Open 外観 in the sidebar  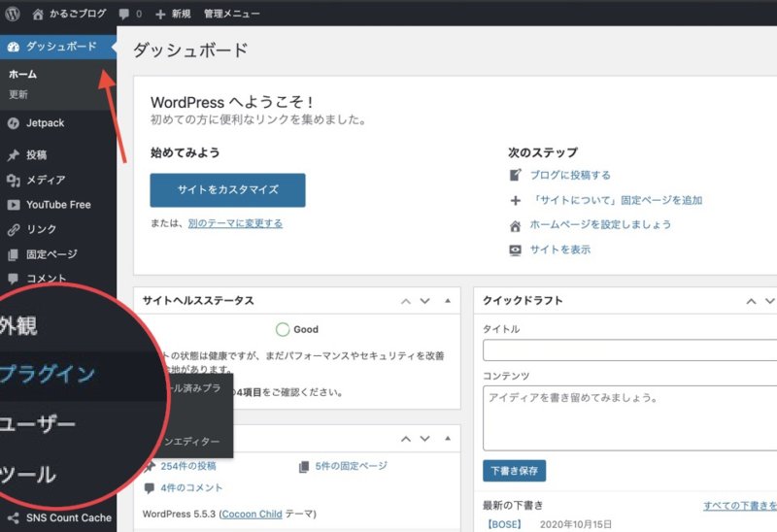[18, 326]
